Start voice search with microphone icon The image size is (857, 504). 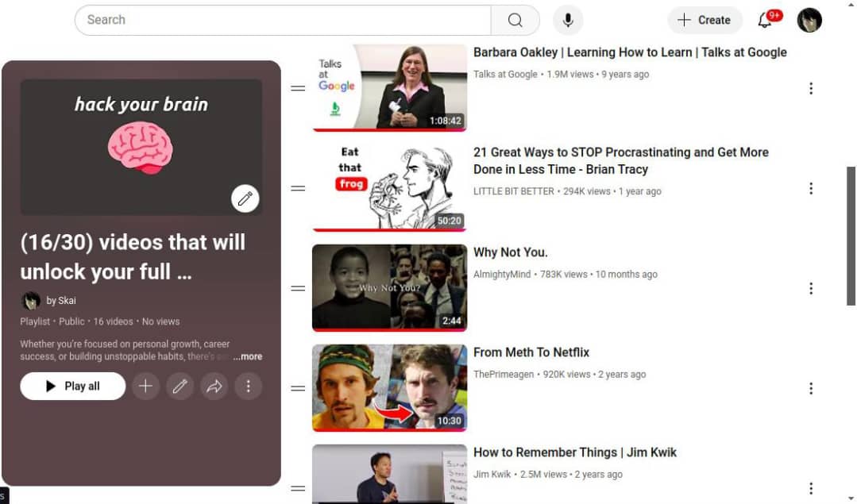click(x=568, y=20)
